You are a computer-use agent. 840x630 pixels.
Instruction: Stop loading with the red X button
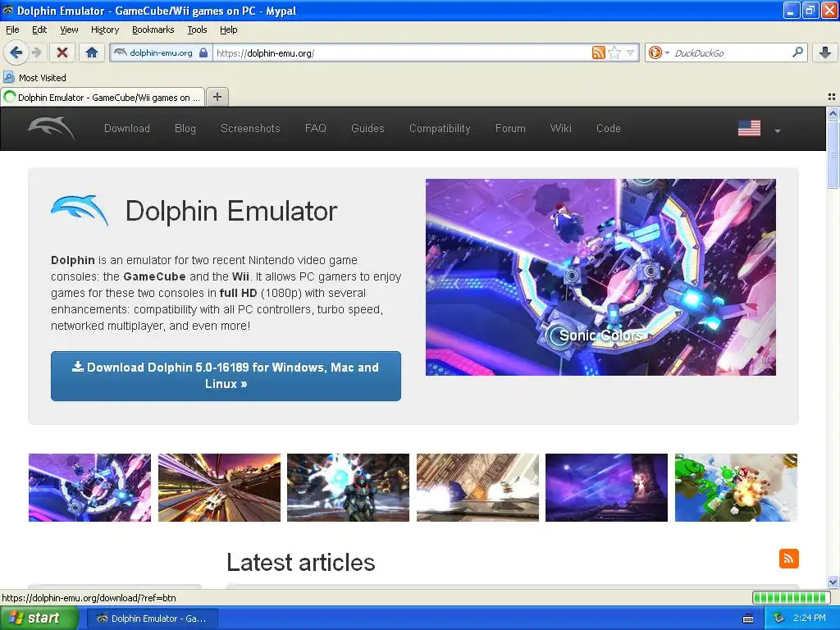click(x=62, y=52)
